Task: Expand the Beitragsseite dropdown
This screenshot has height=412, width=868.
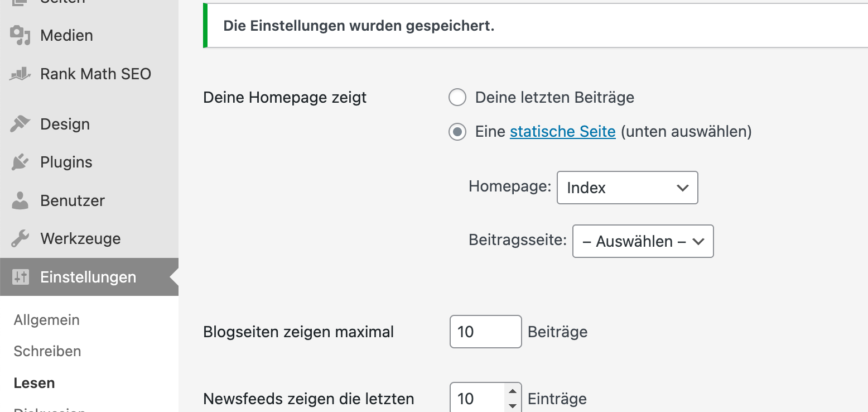Action: pyautogui.click(x=643, y=241)
